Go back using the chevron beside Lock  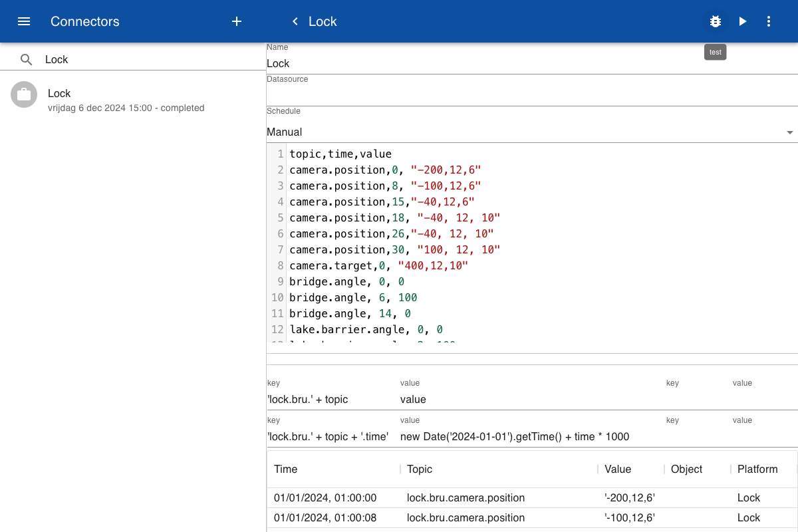tap(295, 21)
